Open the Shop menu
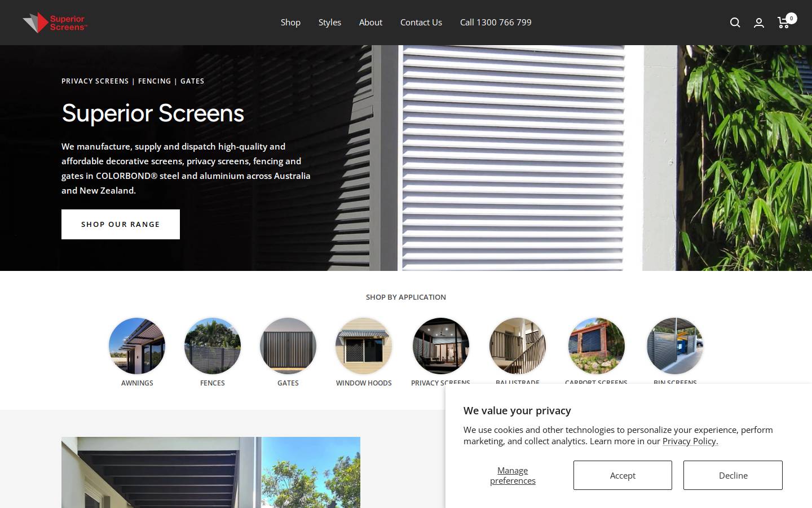 click(290, 22)
